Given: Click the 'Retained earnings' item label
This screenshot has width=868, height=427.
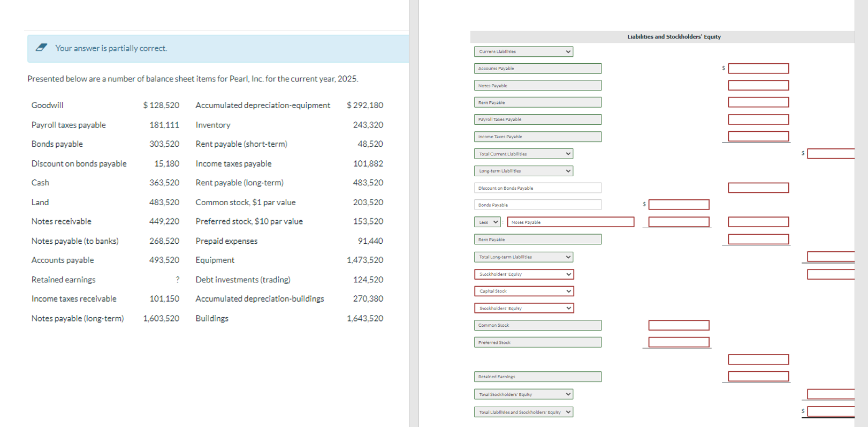Looking at the screenshot, I should coord(64,280).
